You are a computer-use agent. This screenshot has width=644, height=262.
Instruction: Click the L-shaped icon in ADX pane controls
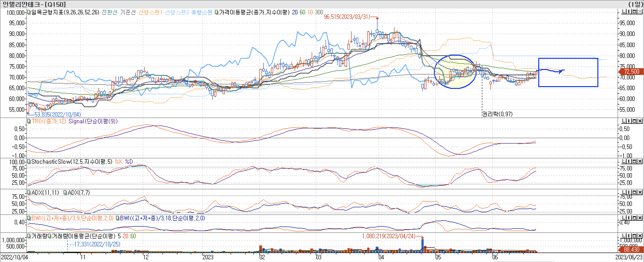624,192
